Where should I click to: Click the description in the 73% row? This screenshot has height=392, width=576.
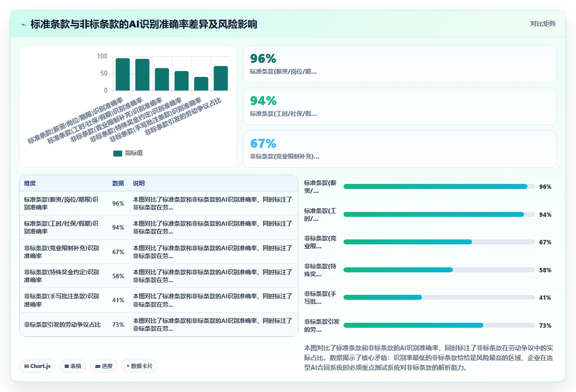(x=212, y=325)
